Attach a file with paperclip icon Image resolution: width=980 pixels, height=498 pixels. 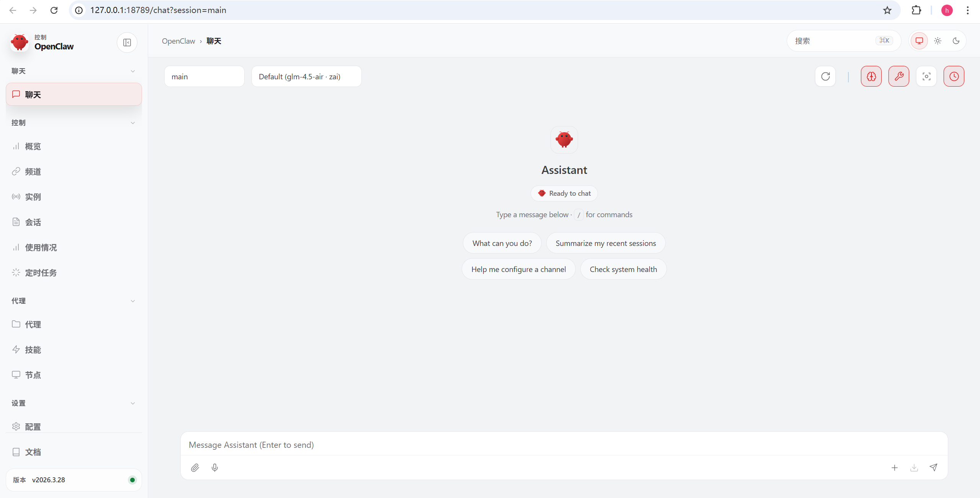point(195,468)
